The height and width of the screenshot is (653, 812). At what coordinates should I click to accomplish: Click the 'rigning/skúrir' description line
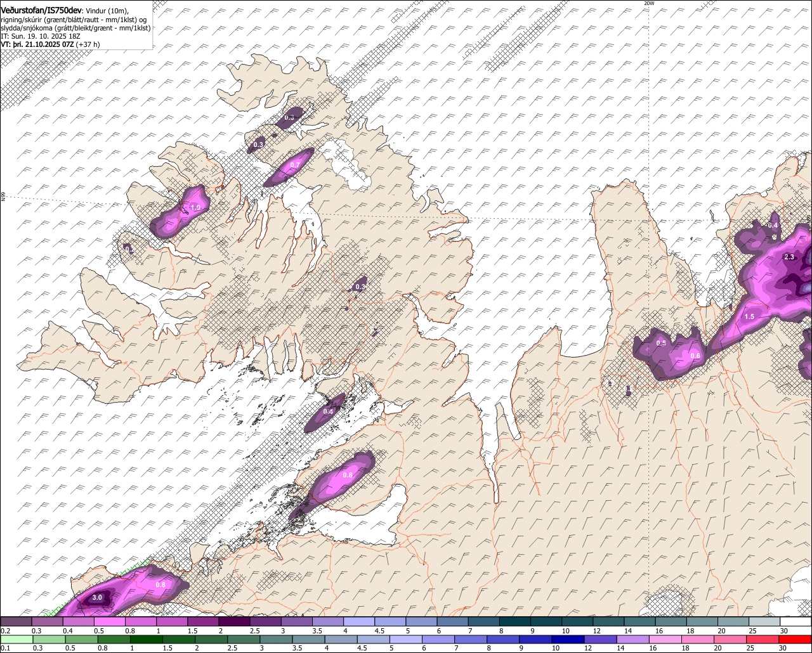73,20
